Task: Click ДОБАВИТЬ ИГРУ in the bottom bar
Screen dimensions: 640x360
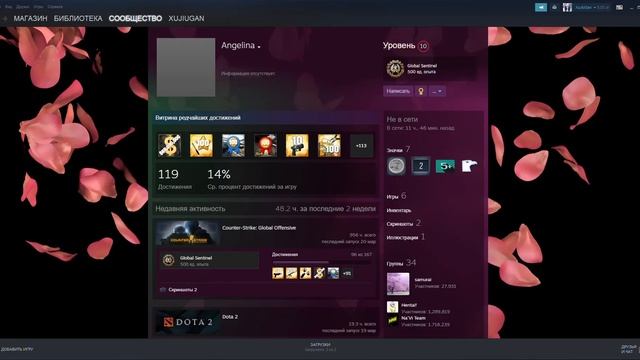Action: [x=17, y=349]
